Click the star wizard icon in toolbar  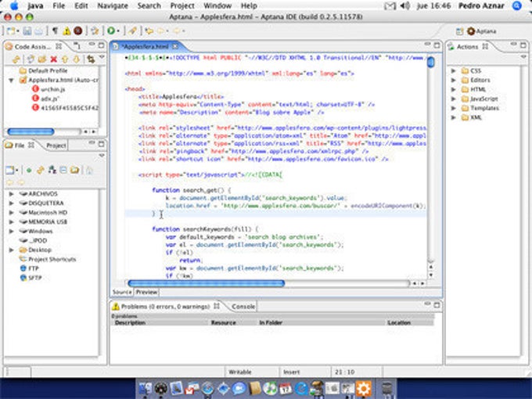tap(95, 31)
